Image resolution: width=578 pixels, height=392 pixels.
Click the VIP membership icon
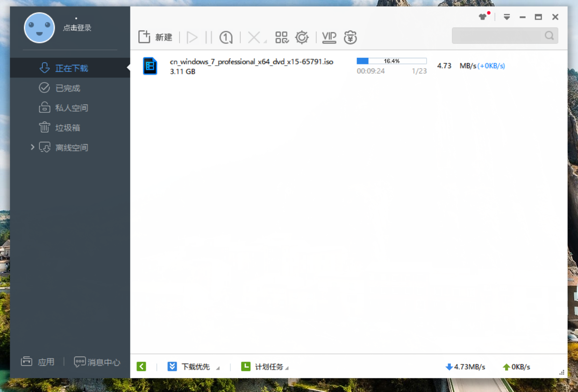pyautogui.click(x=329, y=37)
